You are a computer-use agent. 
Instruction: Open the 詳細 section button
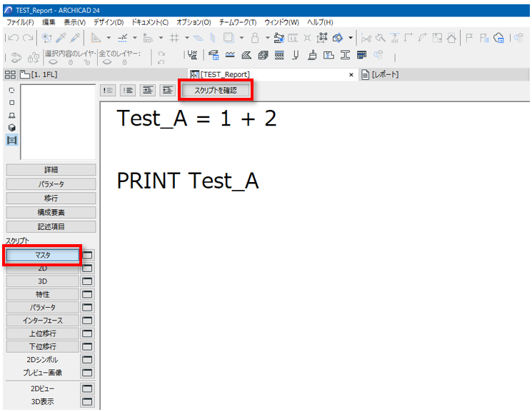coord(51,170)
